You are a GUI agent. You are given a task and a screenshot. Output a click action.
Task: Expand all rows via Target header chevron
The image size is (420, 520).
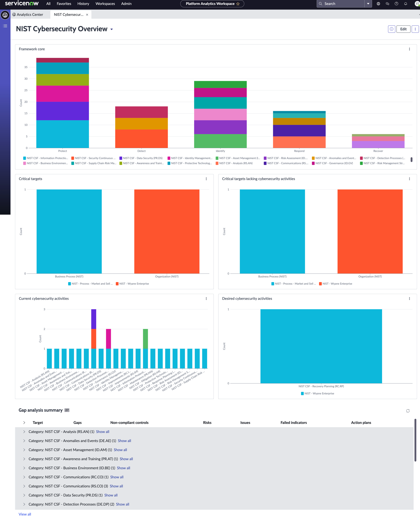(24, 423)
